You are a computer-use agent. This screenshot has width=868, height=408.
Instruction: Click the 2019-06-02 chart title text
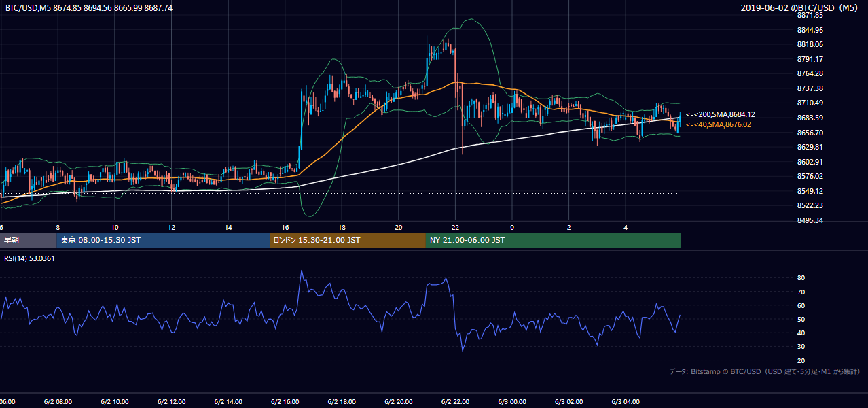click(800, 8)
